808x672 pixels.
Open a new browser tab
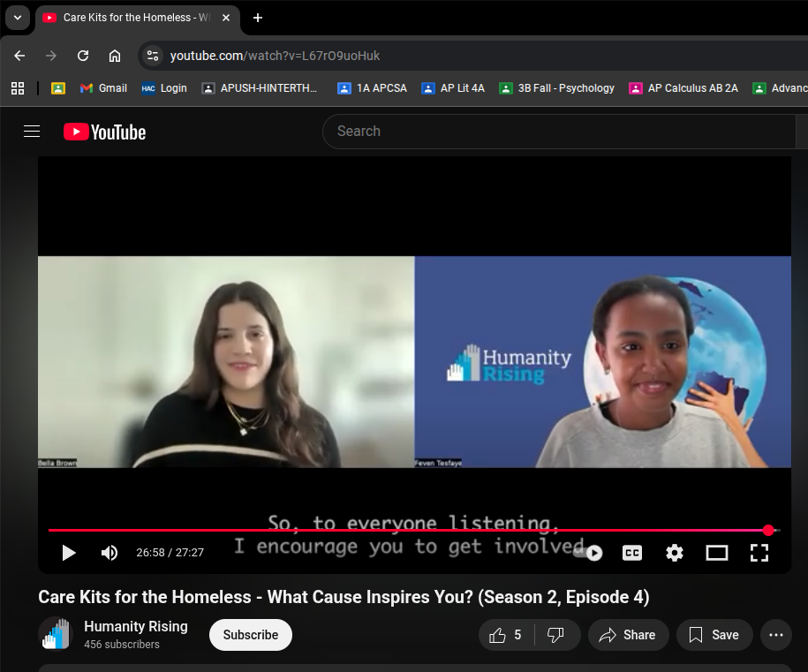click(258, 18)
